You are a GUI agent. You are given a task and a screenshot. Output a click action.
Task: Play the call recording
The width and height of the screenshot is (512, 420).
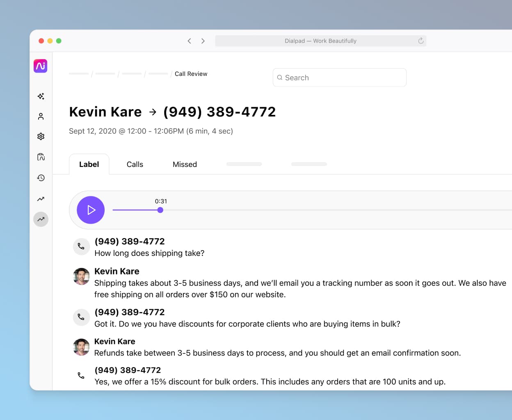coord(91,210)
